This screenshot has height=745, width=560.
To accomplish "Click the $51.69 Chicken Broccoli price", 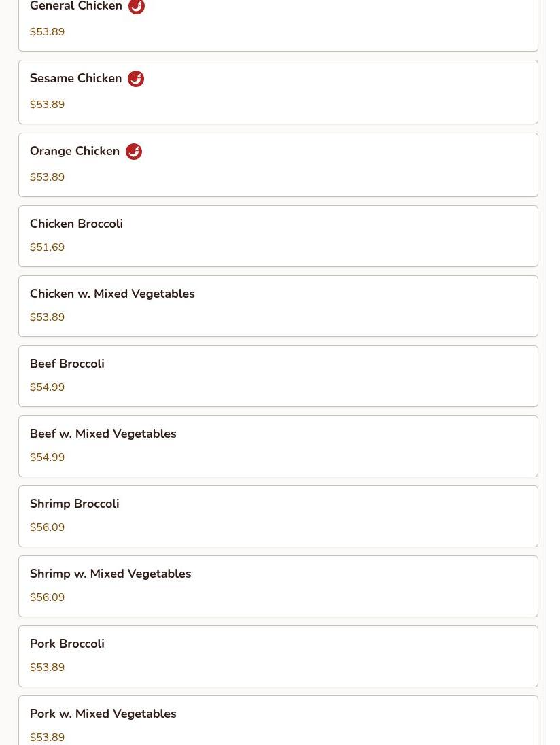I will [x=47, y=247].
